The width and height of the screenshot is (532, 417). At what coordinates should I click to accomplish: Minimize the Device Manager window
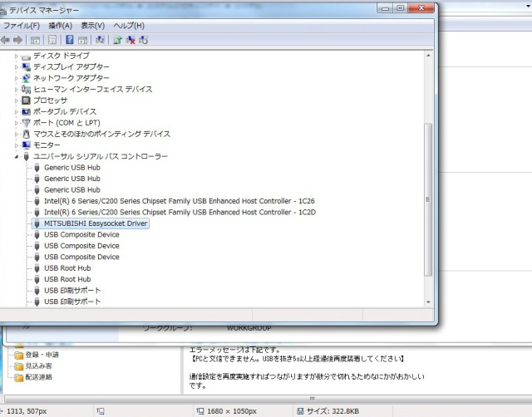[x=385, y=7]
